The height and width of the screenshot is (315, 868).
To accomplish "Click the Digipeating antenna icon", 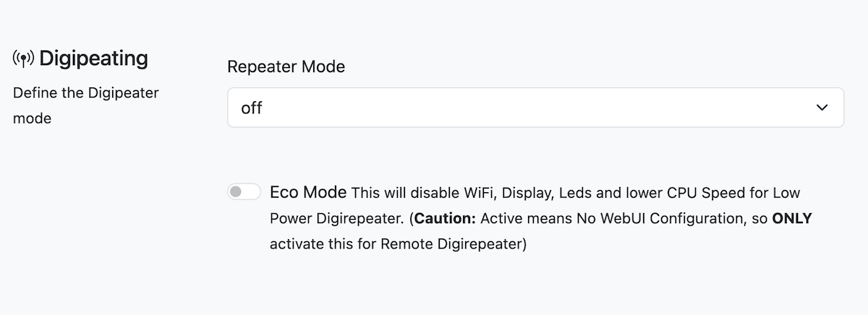I will point(23,59).
